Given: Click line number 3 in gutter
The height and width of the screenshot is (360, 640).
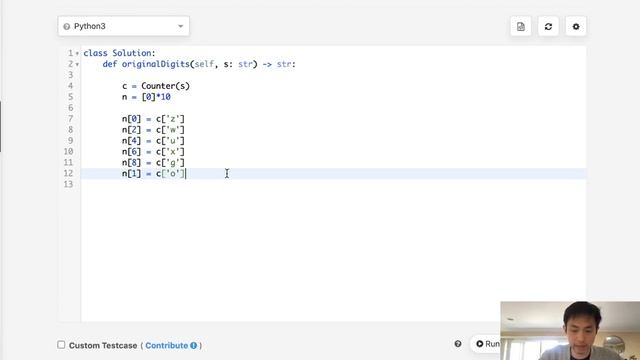Looking at the screenshot, I should tap(71, 75).
